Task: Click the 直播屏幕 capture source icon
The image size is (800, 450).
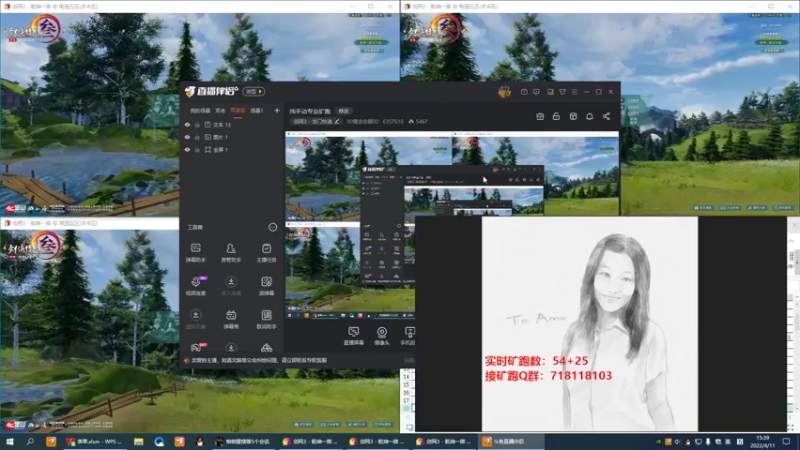Action: [x=353, y=336]
